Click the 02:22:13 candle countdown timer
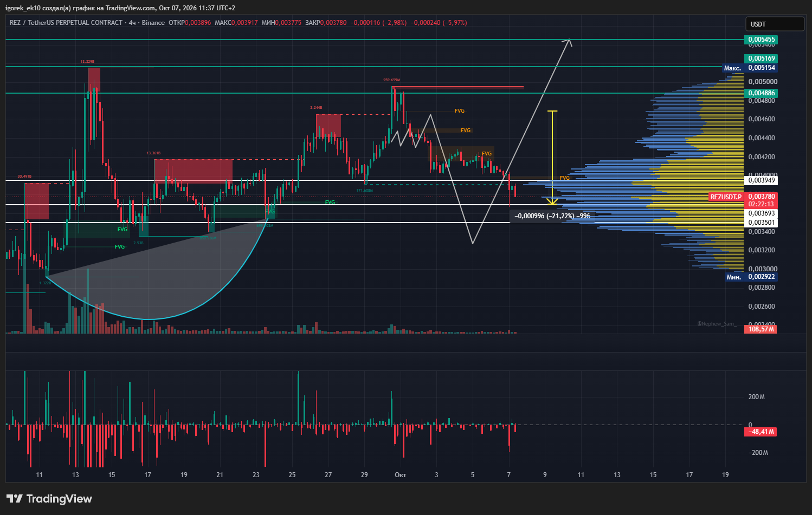 [x=762, y=204]
